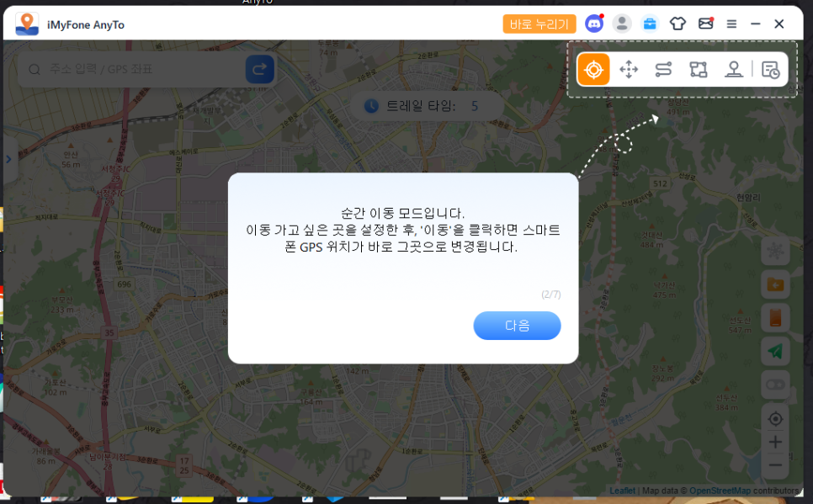Click the orange phone device icon

tap(775, 318)
